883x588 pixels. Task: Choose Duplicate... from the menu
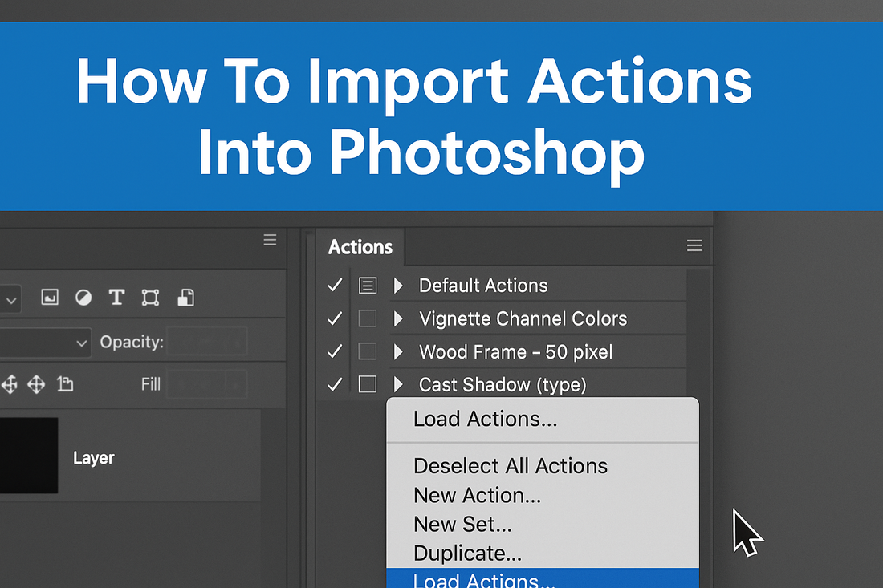pos(467,554)
